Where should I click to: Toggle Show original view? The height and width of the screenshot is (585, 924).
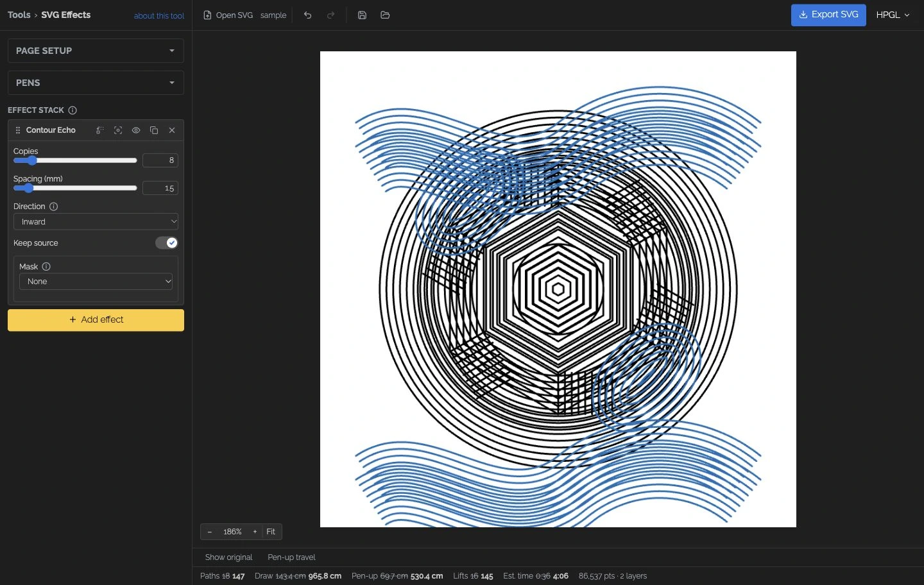(229, 557)
